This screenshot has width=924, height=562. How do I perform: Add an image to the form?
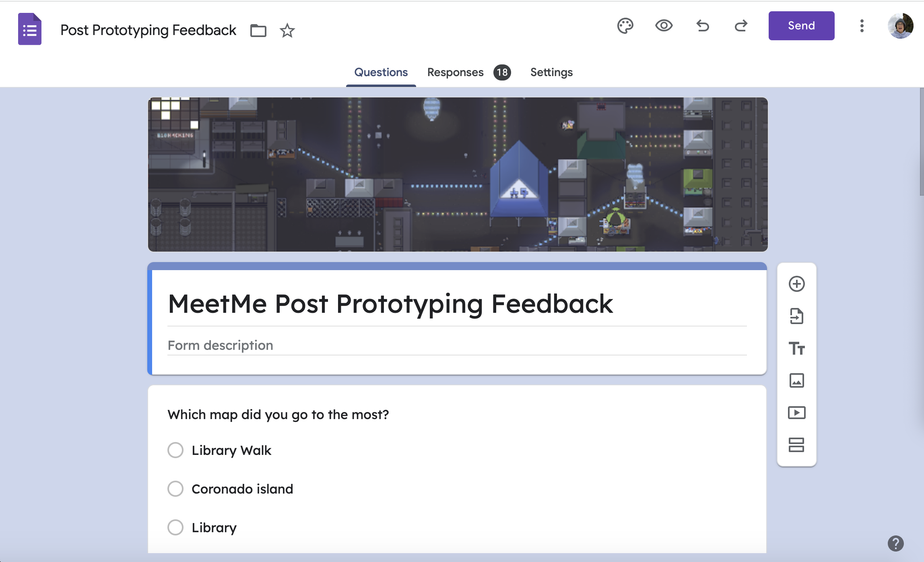click(796, 380)
